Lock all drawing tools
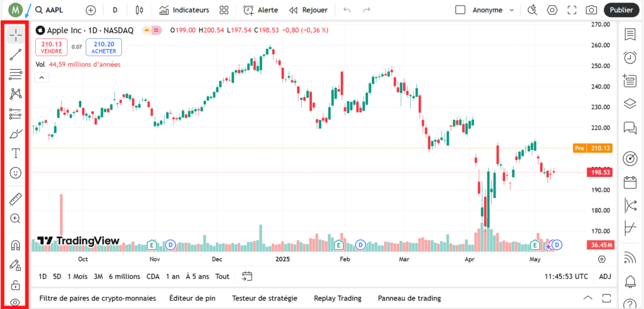This screenshot has width=644, height=309. pyautogui.click(x=16, y=285)
